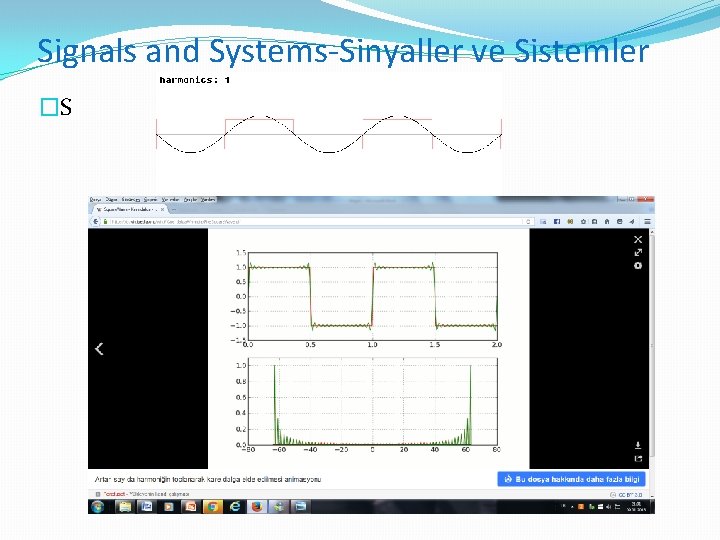Download the file using the download arrow icon
The image size is (720, 540).
[x=638, y=445]
